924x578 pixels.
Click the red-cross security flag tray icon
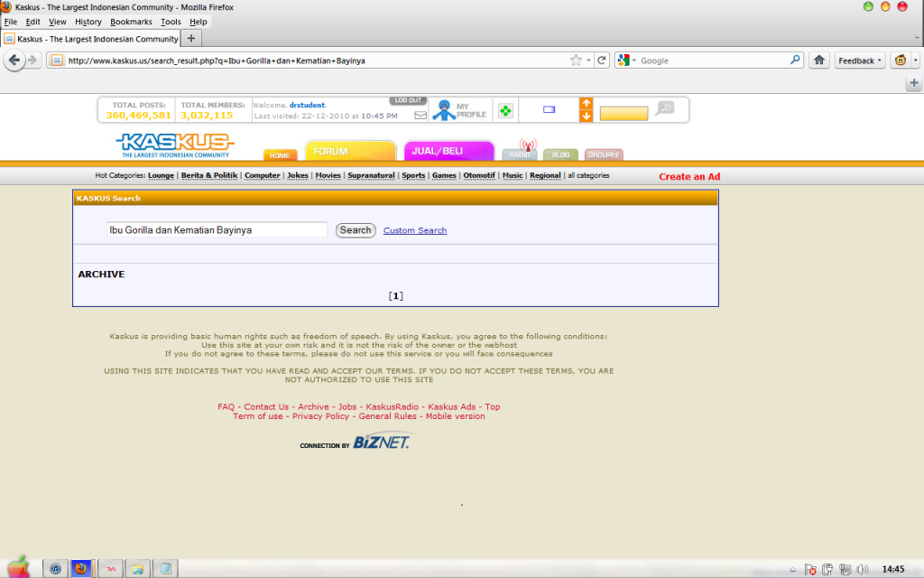pos(811,569)
